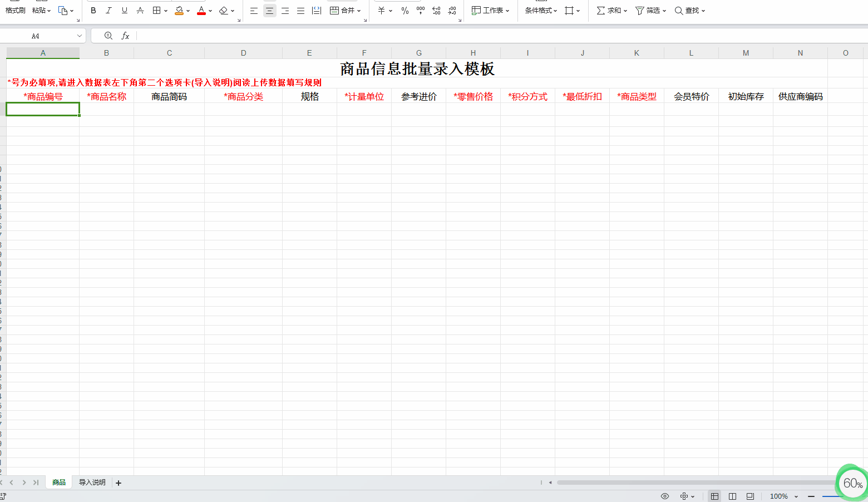868x502 pixels.
Task: Toggle wrap text on
Action: click(316, 10)
